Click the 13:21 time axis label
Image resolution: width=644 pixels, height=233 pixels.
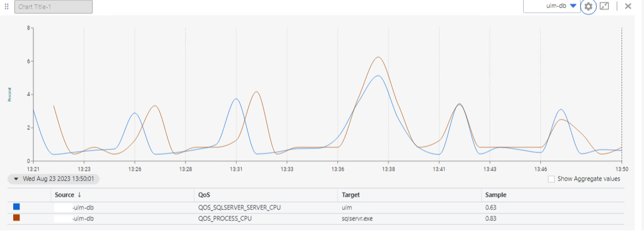[33, 169]
